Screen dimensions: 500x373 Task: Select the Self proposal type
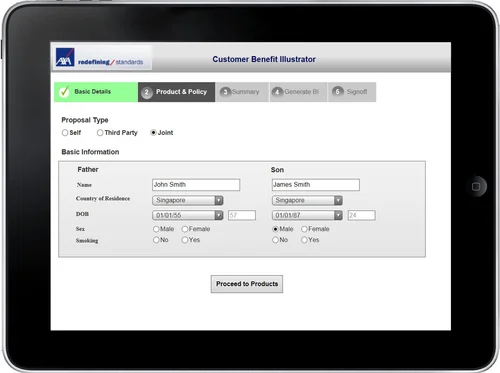click(x=65, y=133)
